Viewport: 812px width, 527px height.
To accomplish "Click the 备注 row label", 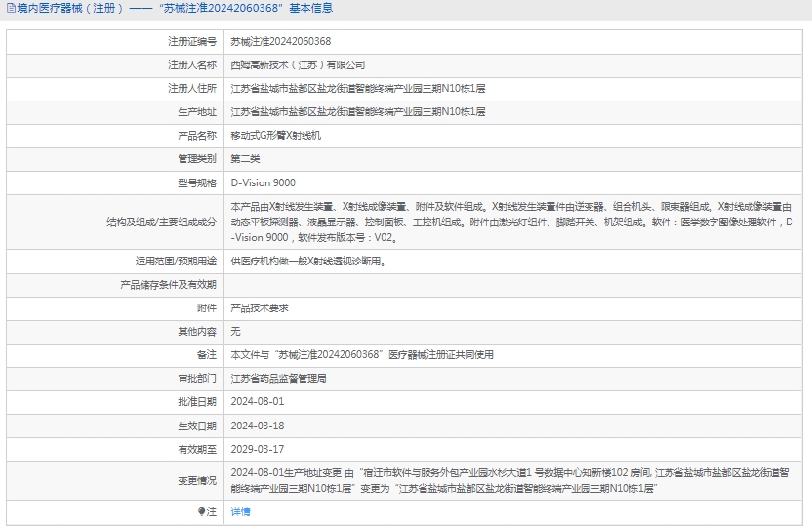I will [206, 354].
